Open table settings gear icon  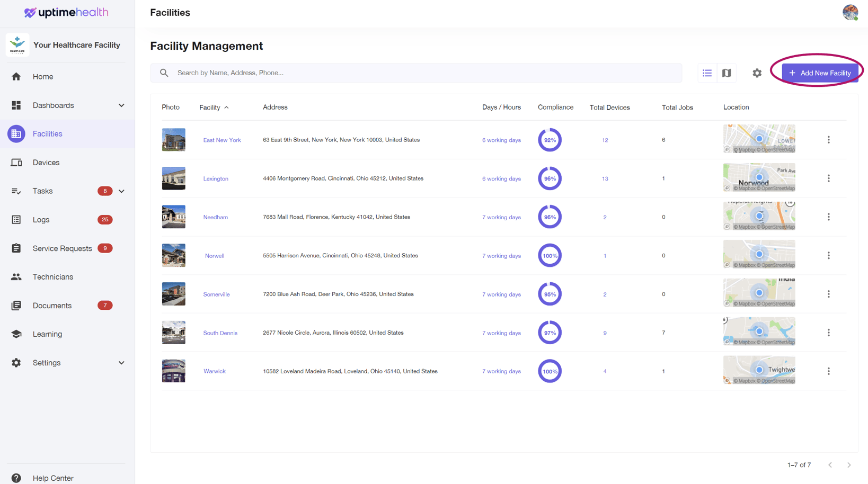[757, 73]
